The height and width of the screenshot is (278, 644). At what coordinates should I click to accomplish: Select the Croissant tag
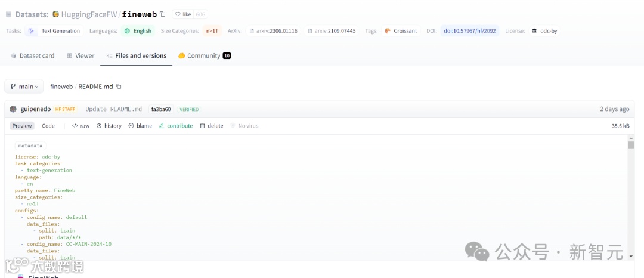coord(401,31)
